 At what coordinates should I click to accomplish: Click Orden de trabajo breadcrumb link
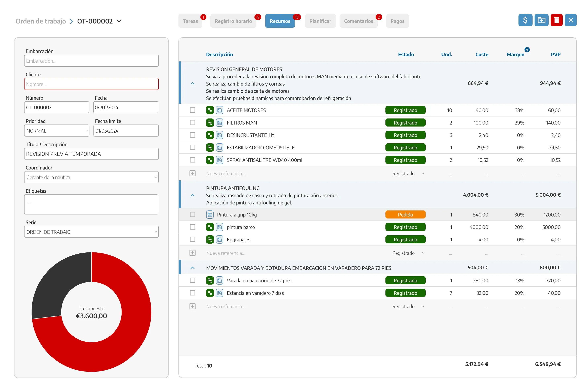coord(41,21)
